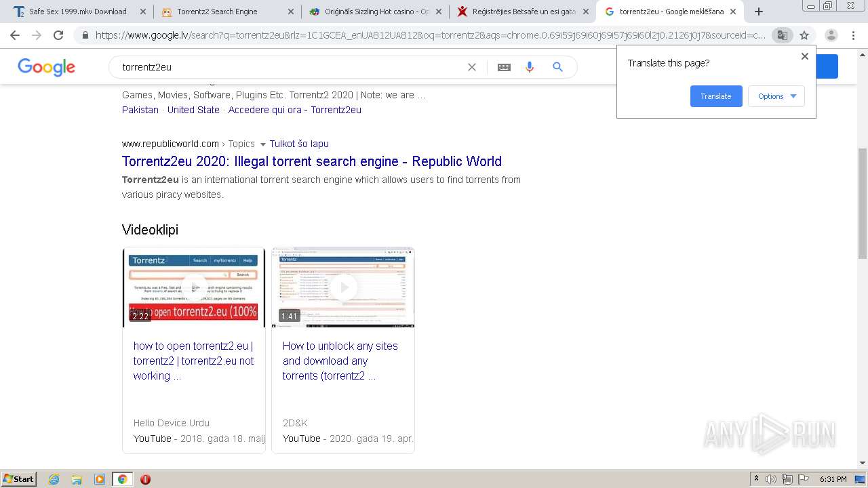Open the Opera icon in the taskbar
The width and height of the screenshot is (868, 488).
145,479
